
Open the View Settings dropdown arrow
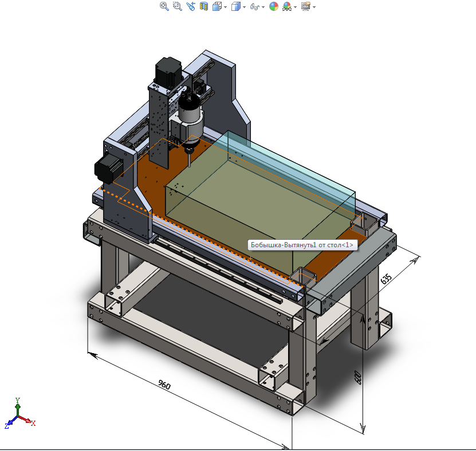tap(314, 7)
